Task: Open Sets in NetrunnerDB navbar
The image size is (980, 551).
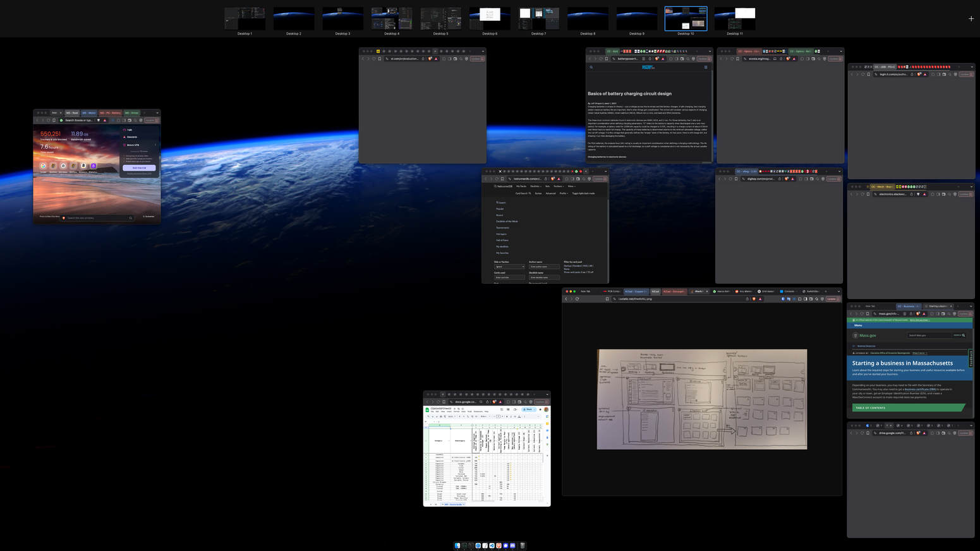Action: 547,186
